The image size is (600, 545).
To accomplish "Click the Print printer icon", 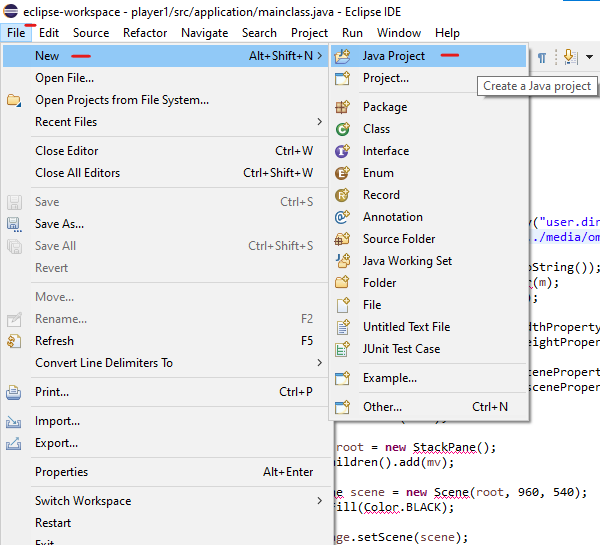I will [14, 392].
